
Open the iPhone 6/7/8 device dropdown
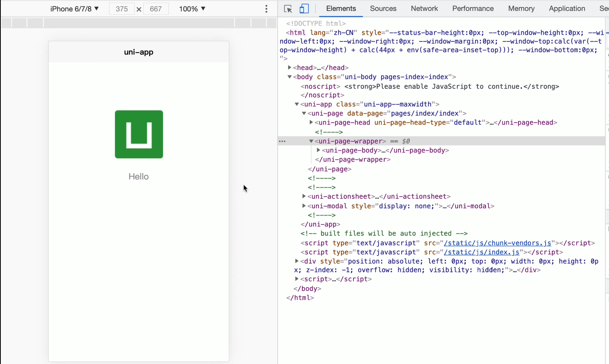tap(75, 9)
